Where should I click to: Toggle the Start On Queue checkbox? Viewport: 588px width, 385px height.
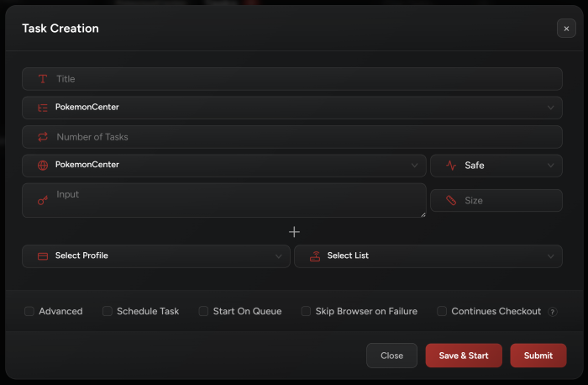pos(203,312)
